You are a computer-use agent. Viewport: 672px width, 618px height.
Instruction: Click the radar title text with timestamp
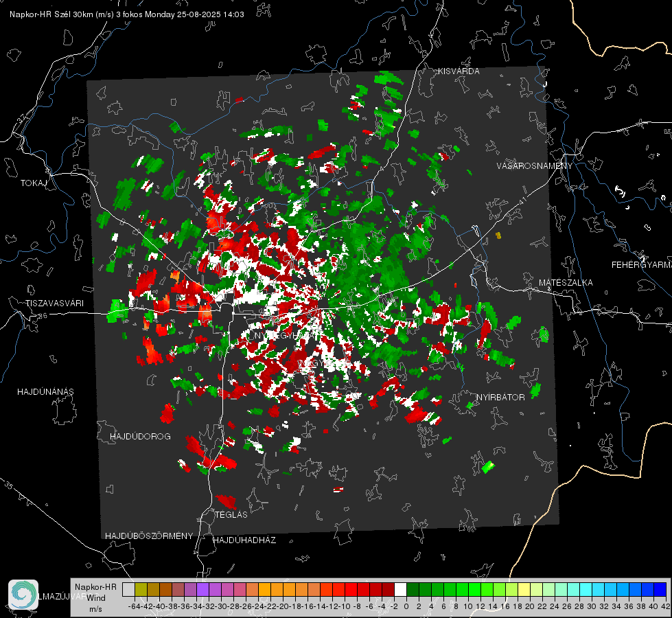(x=127, y=14)
